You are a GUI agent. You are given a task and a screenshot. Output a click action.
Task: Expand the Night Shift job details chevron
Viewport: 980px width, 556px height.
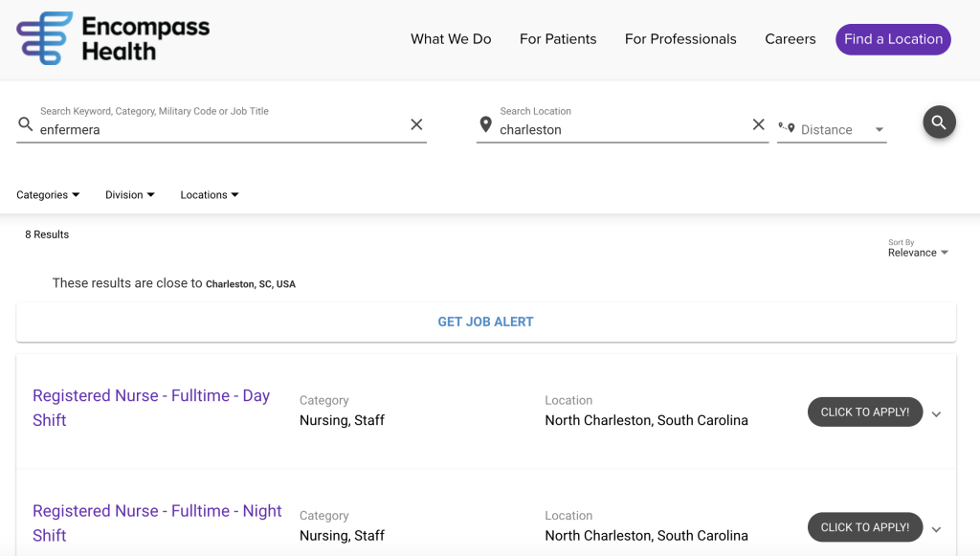[x=936, y=529]
